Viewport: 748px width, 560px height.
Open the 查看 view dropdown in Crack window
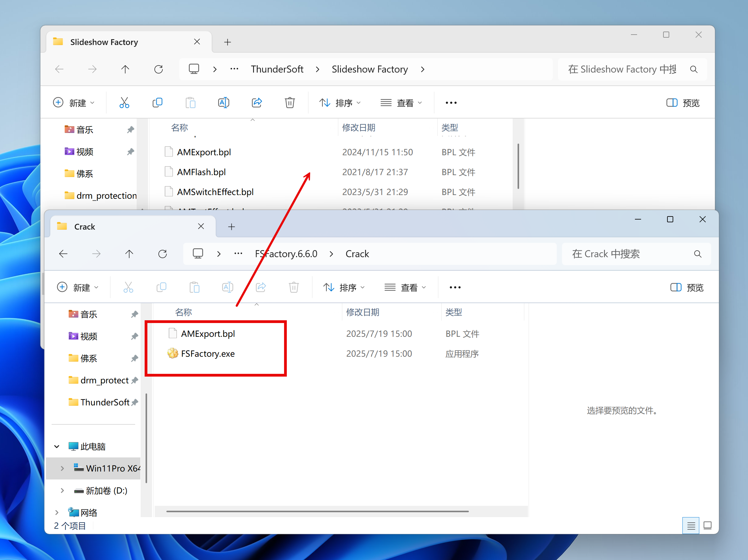point(405,287)
